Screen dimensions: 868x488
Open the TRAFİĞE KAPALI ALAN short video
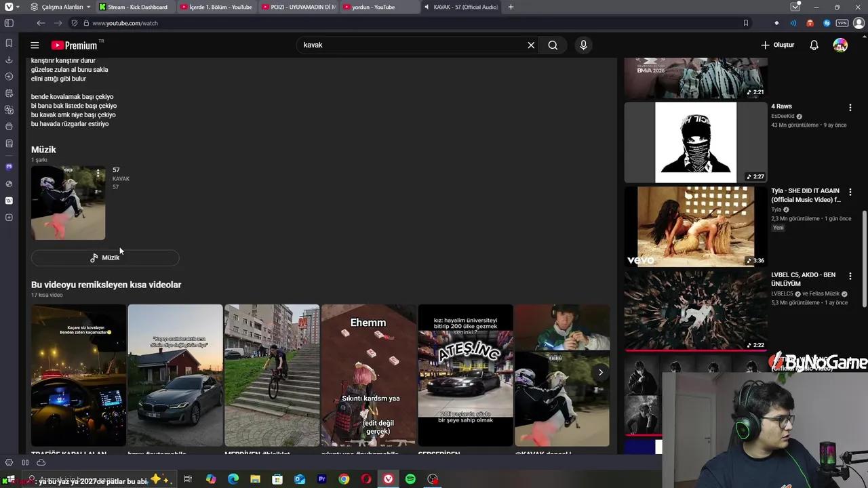(x=79, y=375)
